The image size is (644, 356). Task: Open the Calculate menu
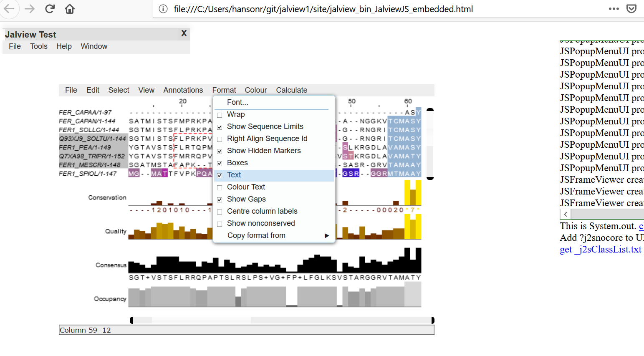coord(292,90)
